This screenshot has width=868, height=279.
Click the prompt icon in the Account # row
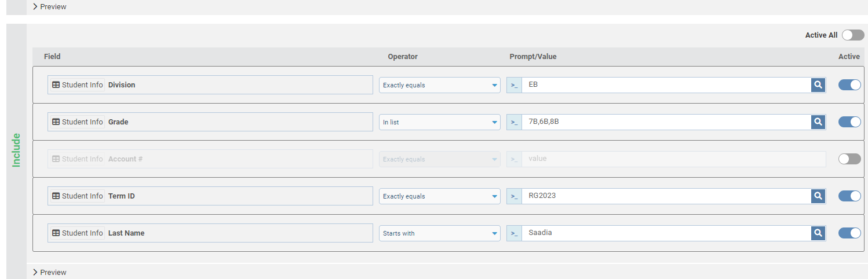515,159
